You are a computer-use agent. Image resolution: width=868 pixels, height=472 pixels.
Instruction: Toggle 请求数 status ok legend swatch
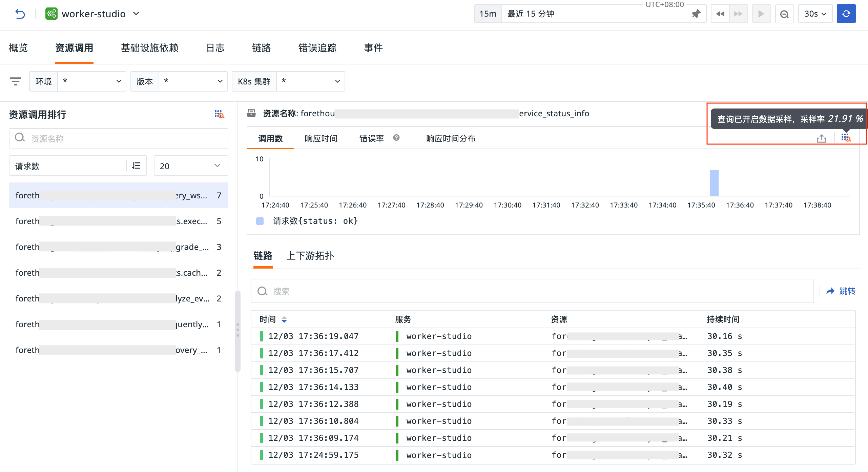(260, 221)
